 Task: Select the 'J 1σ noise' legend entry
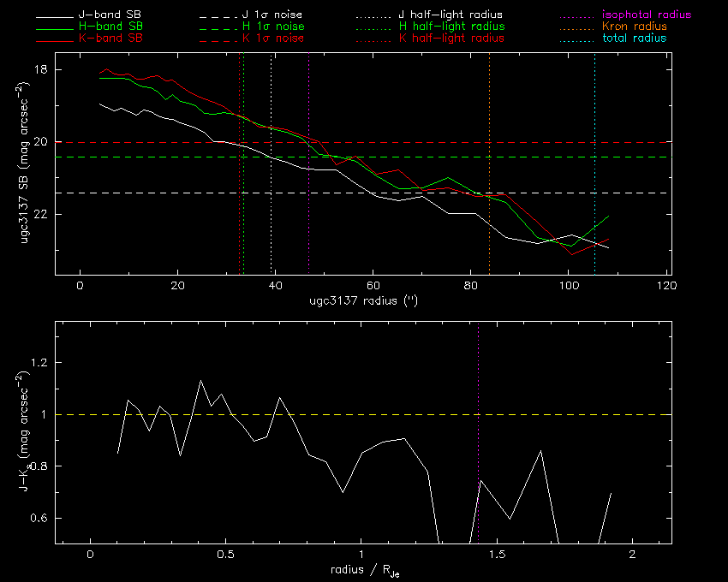point(272,15)
